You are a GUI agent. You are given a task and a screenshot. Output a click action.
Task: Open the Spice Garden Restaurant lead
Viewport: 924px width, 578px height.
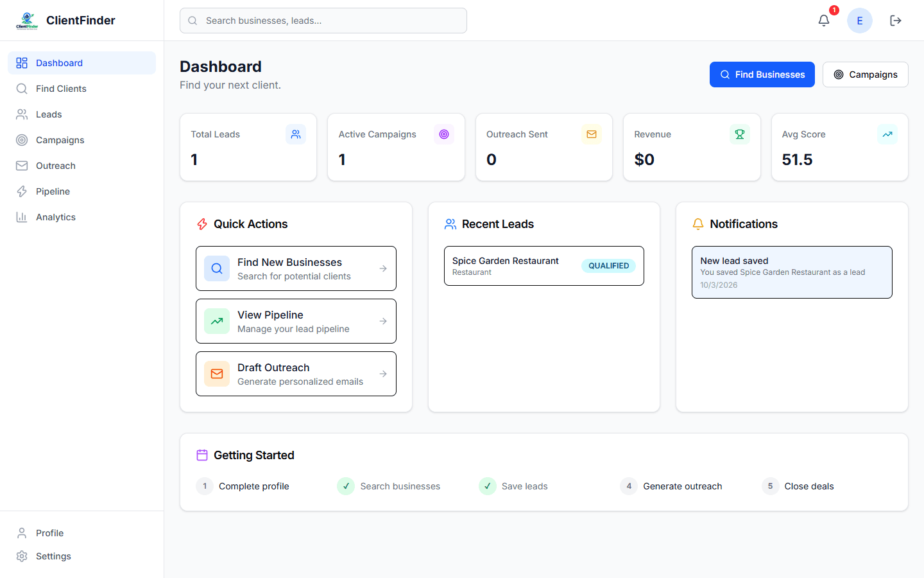[x=544, y=266]
